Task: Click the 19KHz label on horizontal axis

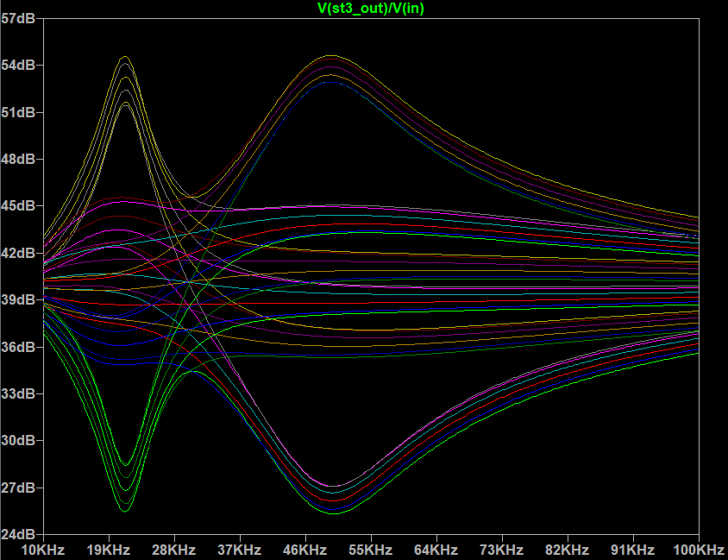Action: pyautogui.click(x=109, y=550)
